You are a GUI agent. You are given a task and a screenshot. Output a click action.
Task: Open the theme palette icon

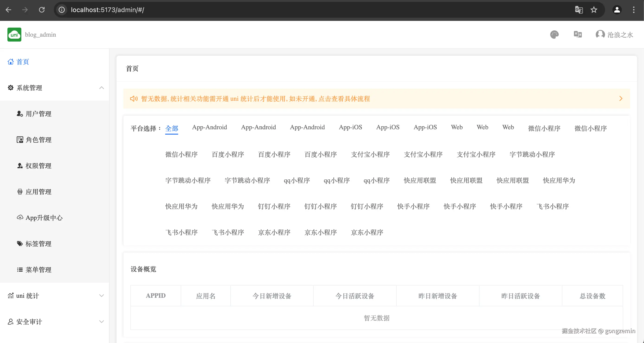[x=554, y=35]
